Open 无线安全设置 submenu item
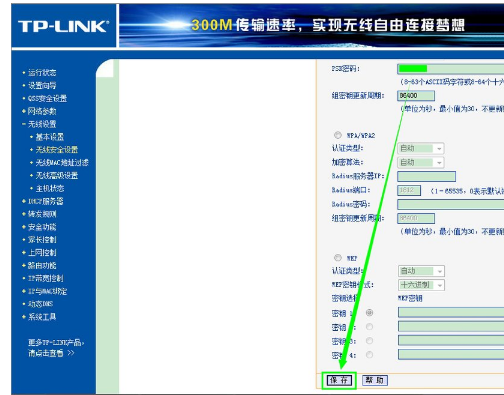This screenshot has height=395, width=504. (57, 150)
